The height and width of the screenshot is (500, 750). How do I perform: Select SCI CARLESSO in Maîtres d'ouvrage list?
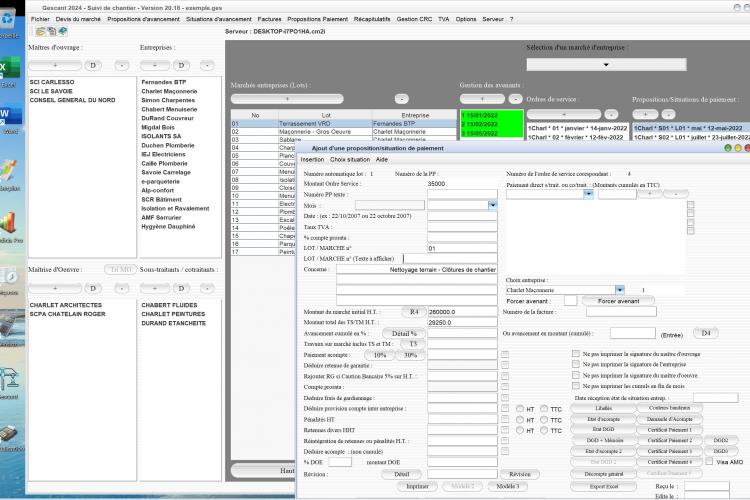point(52,82)
